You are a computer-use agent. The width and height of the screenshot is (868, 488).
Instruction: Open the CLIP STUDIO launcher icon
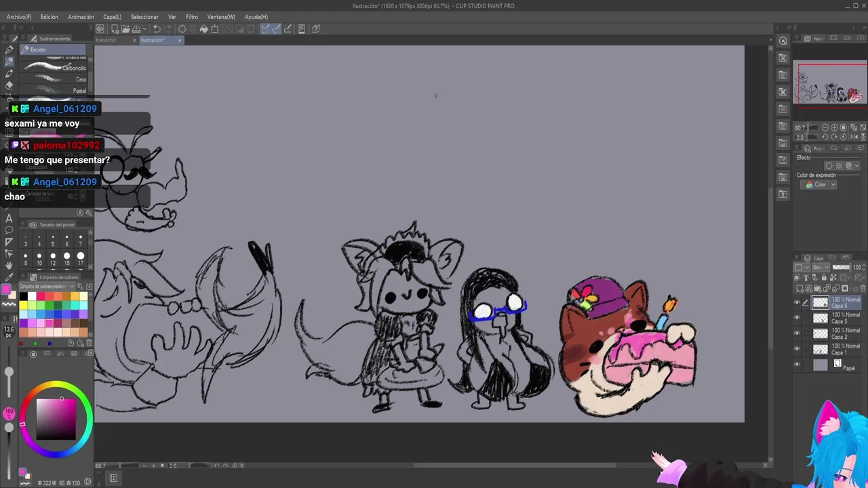100,29
